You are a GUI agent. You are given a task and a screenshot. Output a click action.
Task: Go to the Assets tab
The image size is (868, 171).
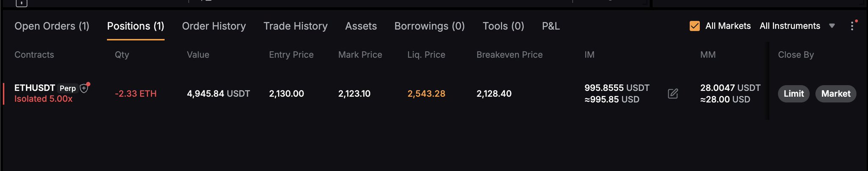(361, 26)
